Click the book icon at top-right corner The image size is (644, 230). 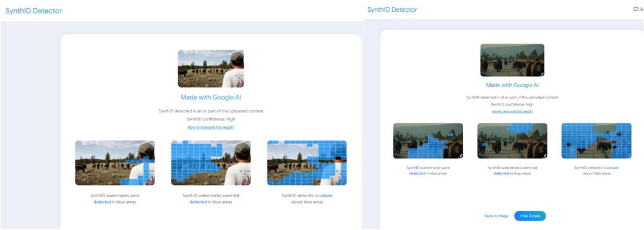[636, 9]
